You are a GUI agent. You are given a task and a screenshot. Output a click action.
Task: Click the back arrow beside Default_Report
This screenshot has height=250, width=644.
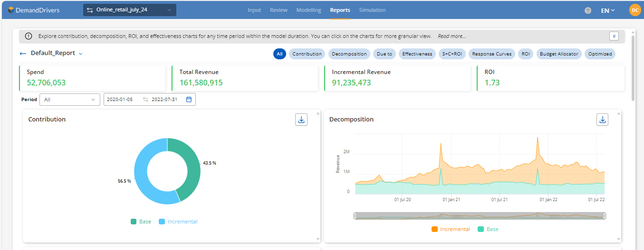23,54
